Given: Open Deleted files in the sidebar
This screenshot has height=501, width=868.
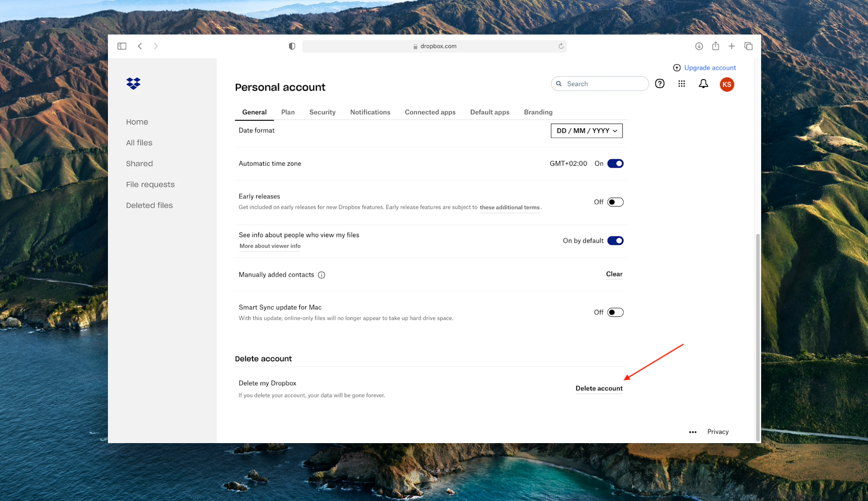Looking at the screenshot, I should coord(149,205).
